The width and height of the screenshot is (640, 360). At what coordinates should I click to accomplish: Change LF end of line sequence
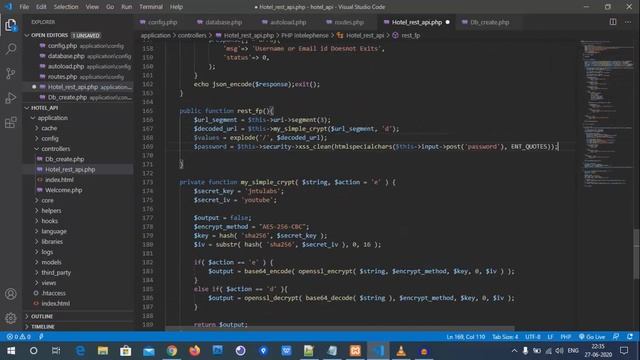[x=550, y=337]
